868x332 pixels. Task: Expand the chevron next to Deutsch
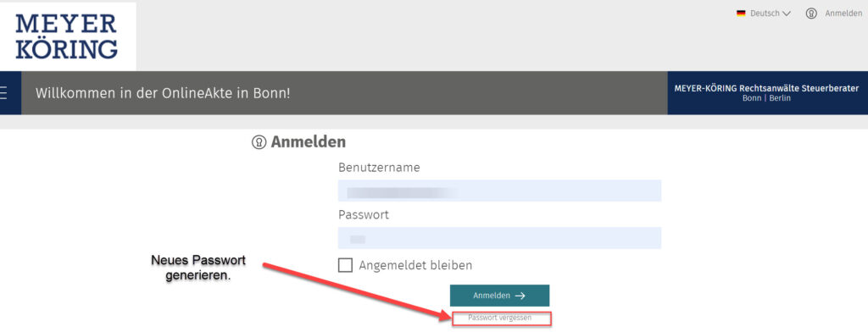787,14
